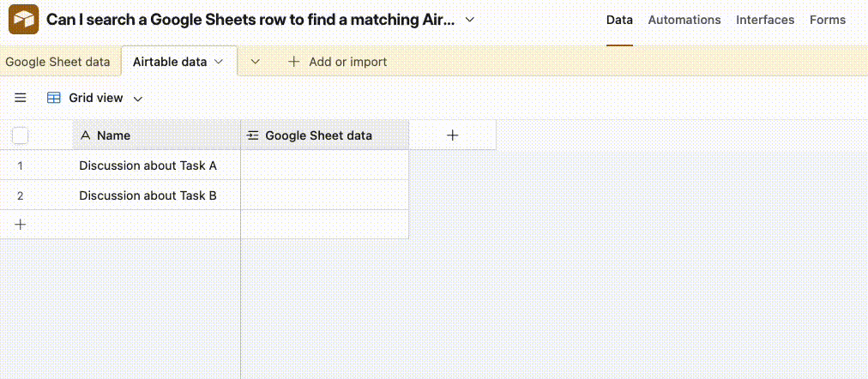Click the Google Sheet data linked-field icon
This screenshot has height=379, width=868.
[253, 135]
